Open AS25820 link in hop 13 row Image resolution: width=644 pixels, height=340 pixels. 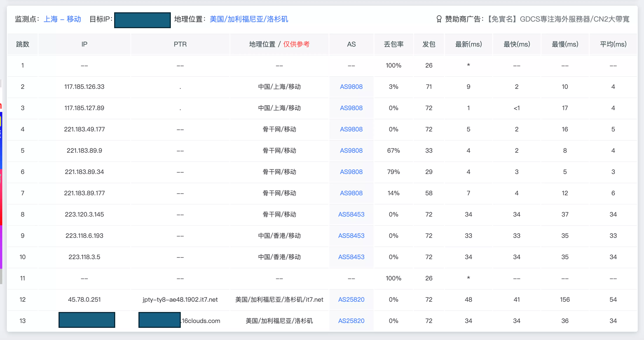(351, 321)
